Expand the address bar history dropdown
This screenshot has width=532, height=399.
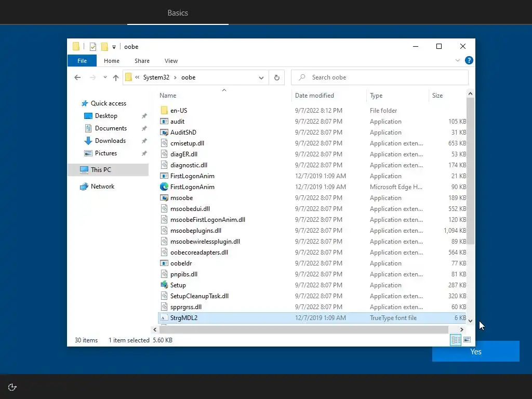(261, 78)
